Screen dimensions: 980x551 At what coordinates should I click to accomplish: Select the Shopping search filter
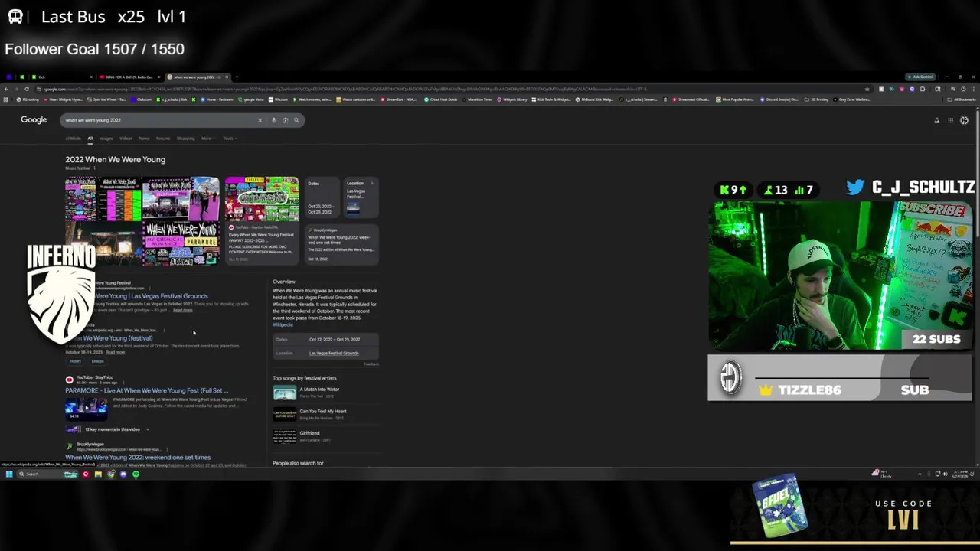pyautogui.click(x=186, y=139)
